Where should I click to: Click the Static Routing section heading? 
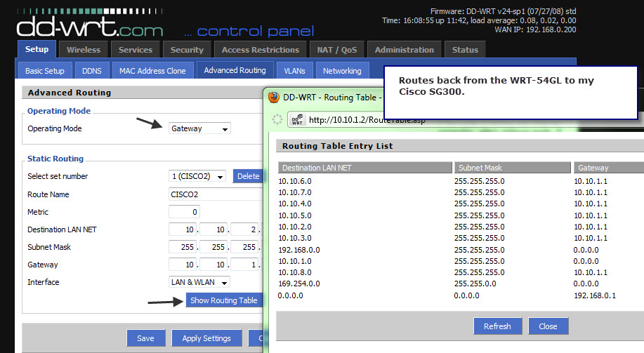55,159
